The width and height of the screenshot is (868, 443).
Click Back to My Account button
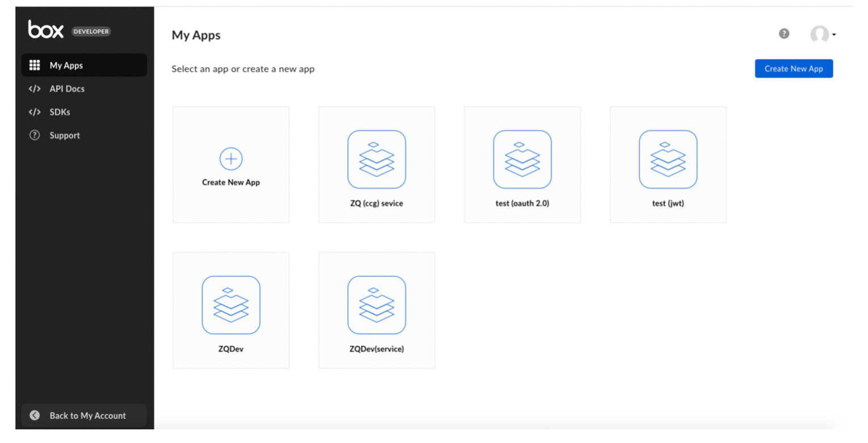click(x=84, y=415)
